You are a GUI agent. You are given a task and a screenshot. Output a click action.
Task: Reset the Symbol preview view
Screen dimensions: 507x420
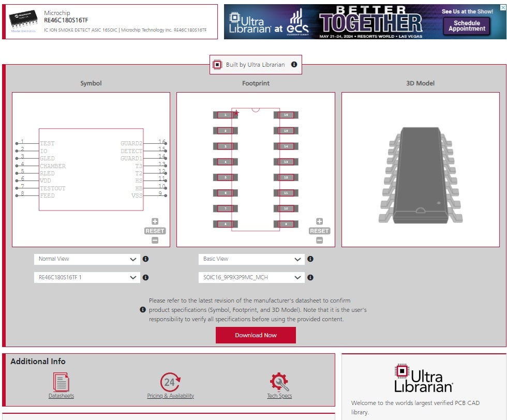coord(155,231)
